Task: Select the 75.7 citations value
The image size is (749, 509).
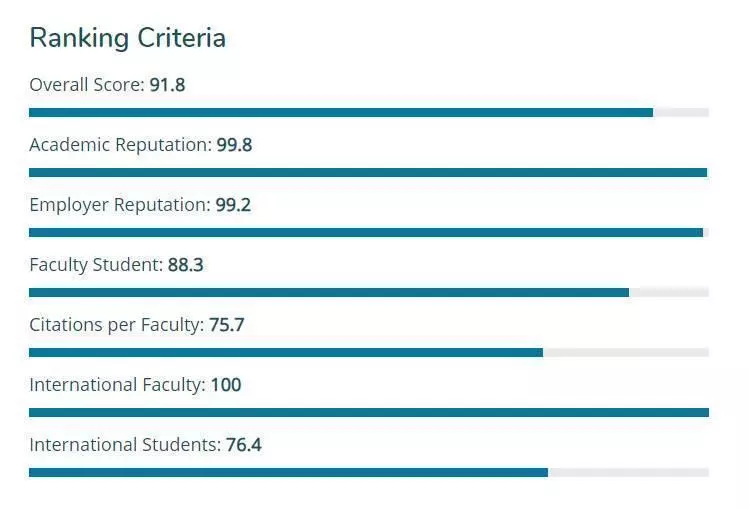Action: coord(227,325)
